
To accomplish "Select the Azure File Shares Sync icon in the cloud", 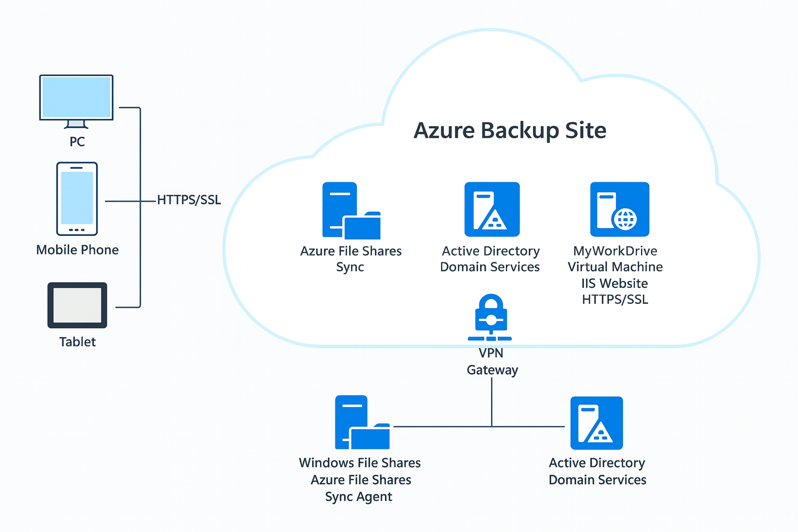I will click(352, 210).
